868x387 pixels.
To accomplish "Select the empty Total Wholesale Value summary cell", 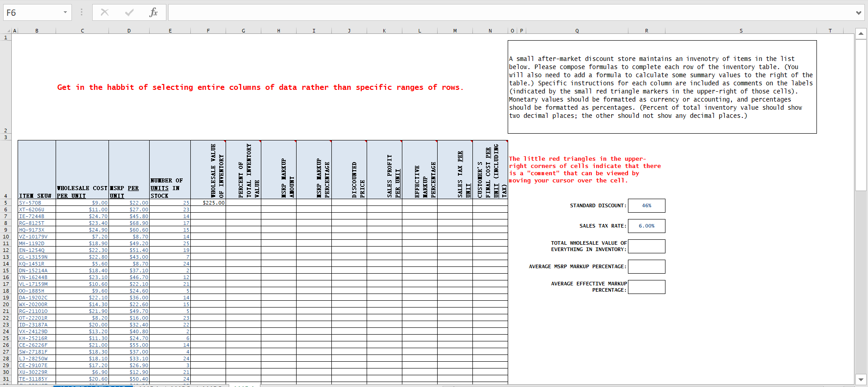I will click(x=646, y=246).
